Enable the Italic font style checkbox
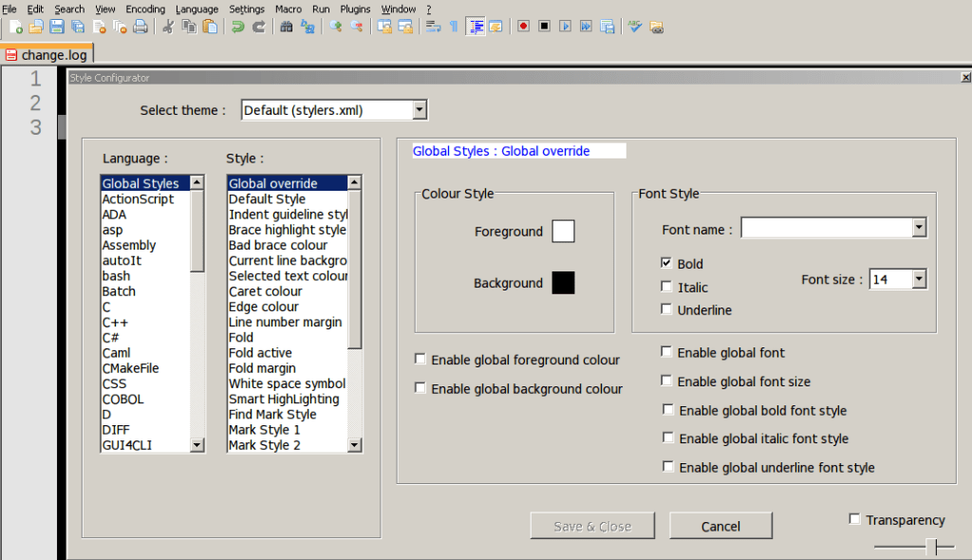 point(666,287)
